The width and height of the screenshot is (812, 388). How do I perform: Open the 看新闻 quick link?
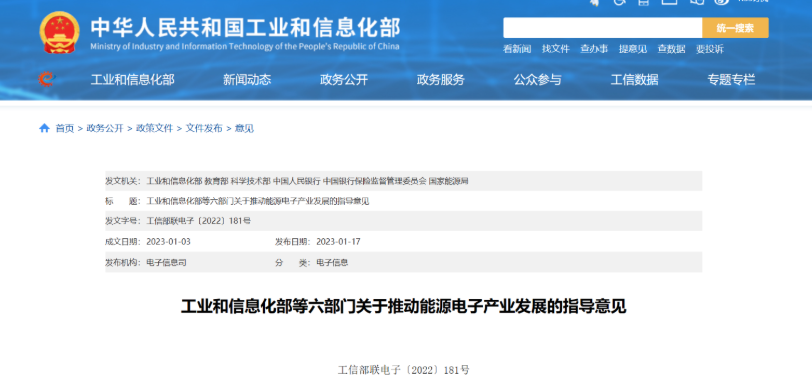click(517, 49)
